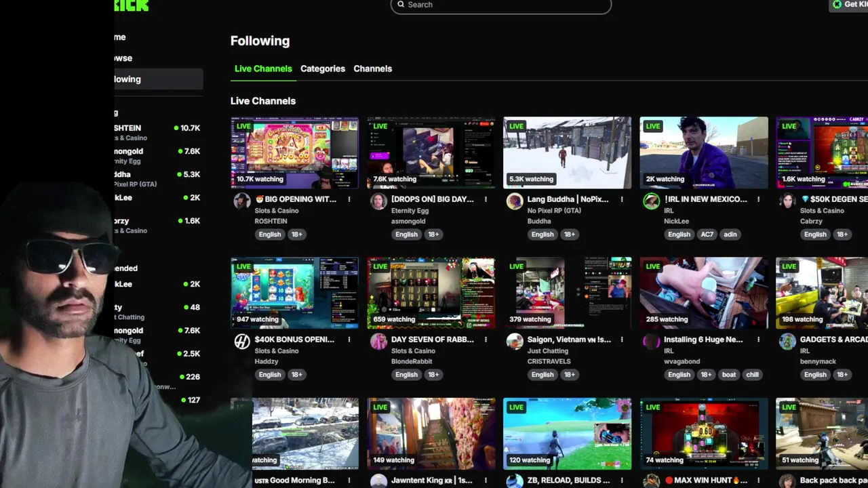Viewport: 868px width, 488px height.
Task: Switch to the Live Channels tab
Action: 263,68
